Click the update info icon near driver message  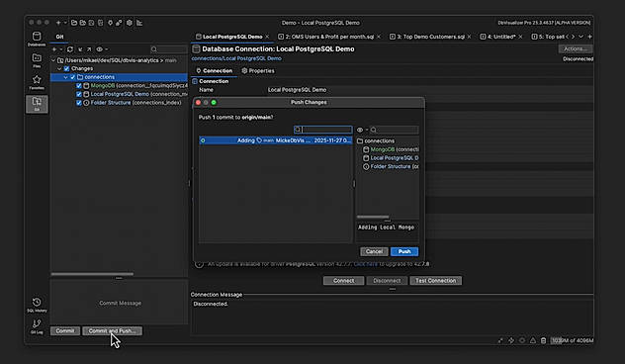(x=200, y=264)
